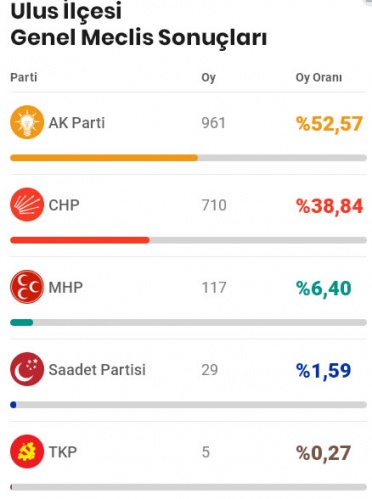Click the %52,57 vote percentage
This screenshot has width=372, height=499.
click(x=329, y=124)
